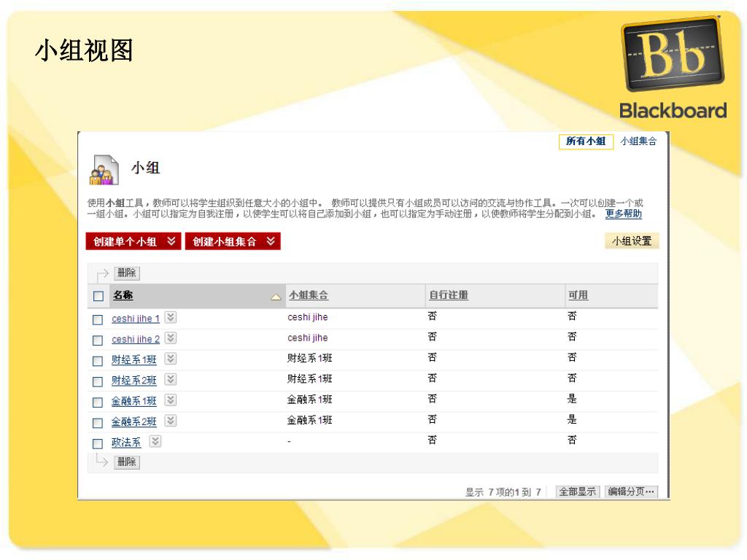Sort by 名称 column header
The width and height of the screenshot is (747, 560).
pyautogui.click(x=123, y=295)
